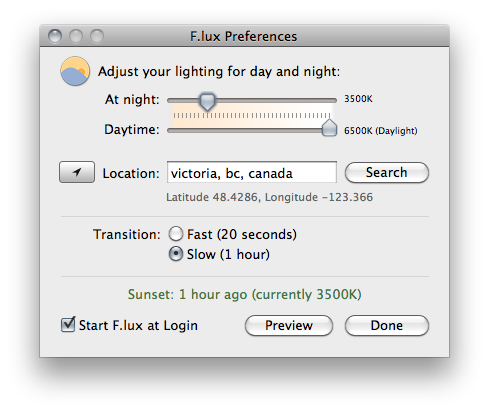The image size is (489, 412).
Task: Click the F.lux Preferences title bar
Action: pyautogui.click(x=244, y=36)
